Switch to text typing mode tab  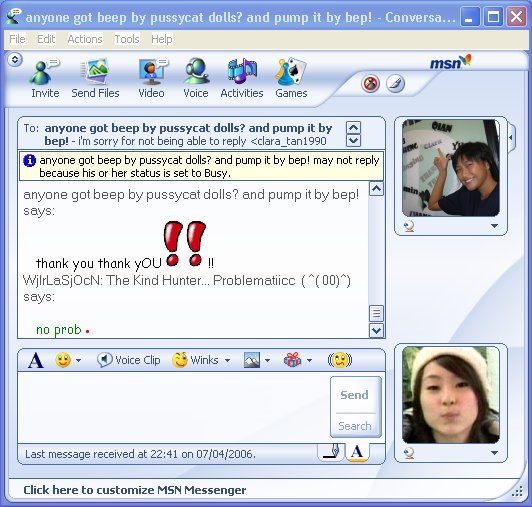click(357, 452)
